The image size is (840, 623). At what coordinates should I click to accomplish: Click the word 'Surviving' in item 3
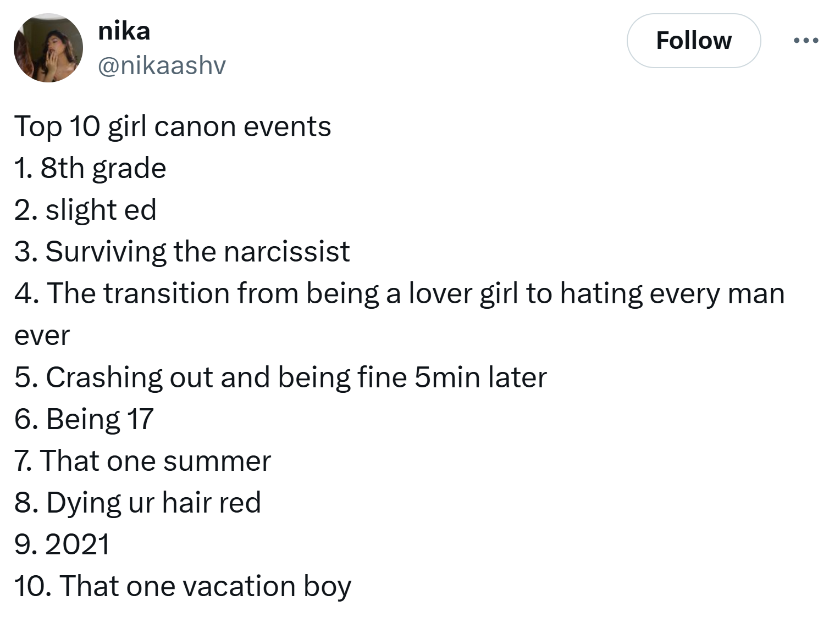[x=106, y=252]
